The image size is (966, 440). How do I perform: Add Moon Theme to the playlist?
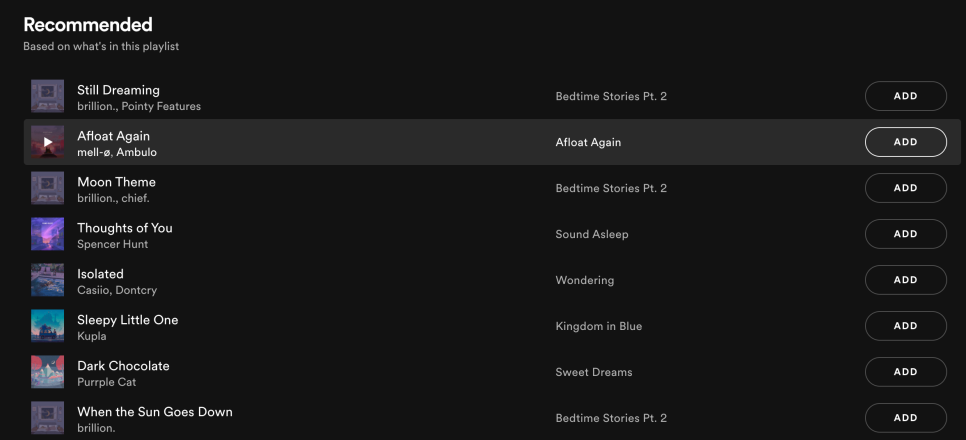(906, 188)
